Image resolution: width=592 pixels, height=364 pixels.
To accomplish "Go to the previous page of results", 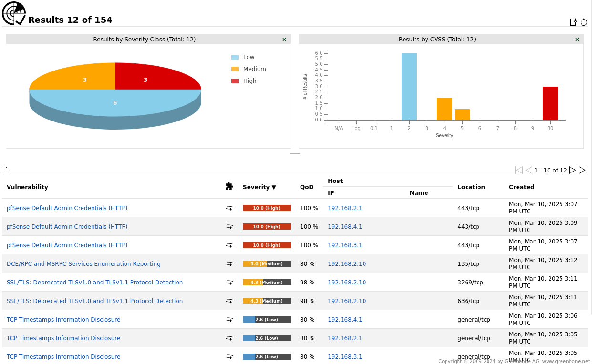I will click(529, 170).
